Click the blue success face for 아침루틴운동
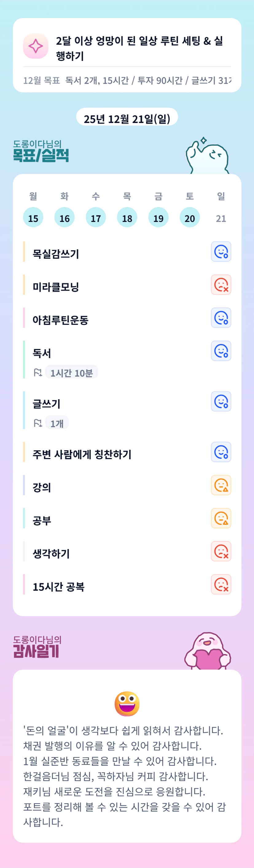This screenshot has width=254, height=868. [x=221, y=318]
